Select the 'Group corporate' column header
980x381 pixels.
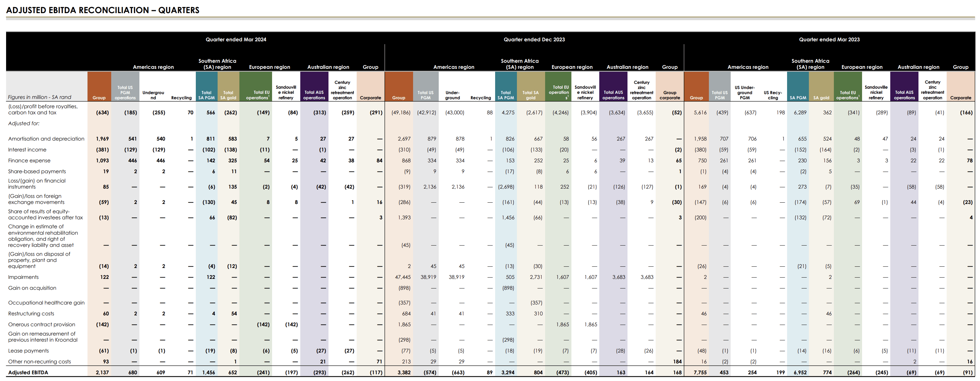click(670, 95)
